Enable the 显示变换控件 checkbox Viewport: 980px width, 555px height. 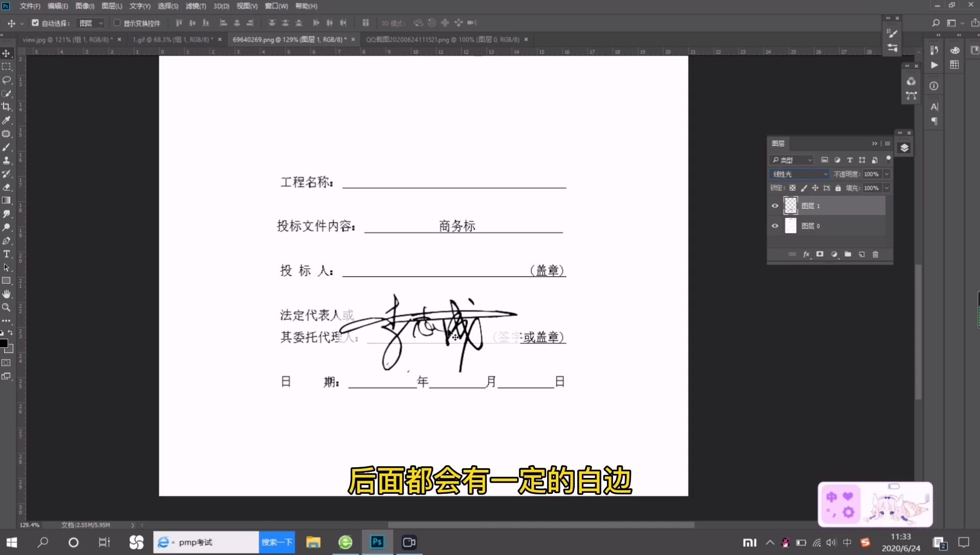tap(118, 23)
